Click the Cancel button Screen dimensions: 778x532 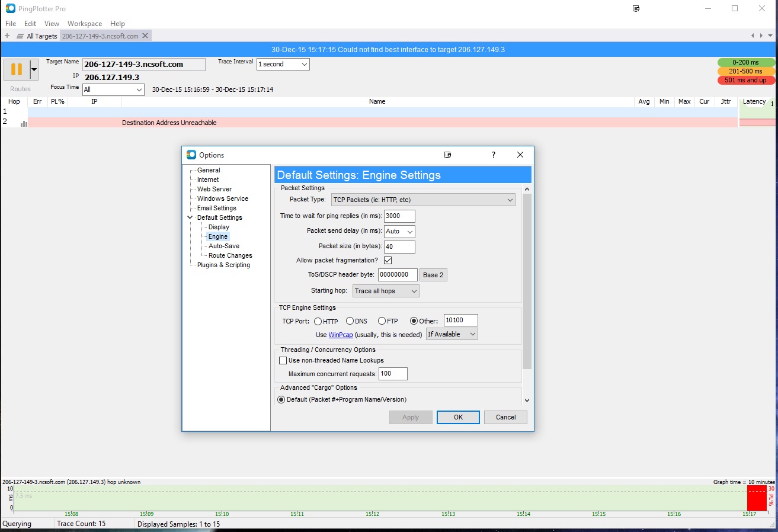[x=505, y=417]
